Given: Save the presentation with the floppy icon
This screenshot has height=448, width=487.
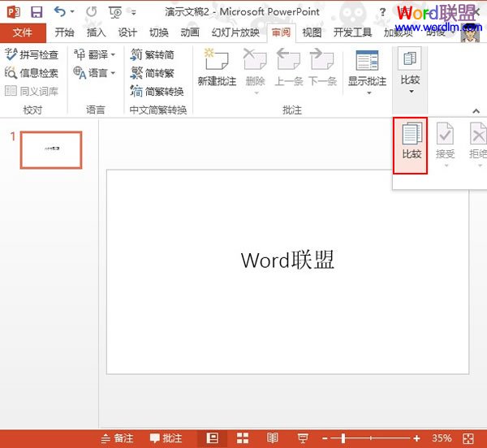Looking at the screenshot, I should [x=37, y=12].
